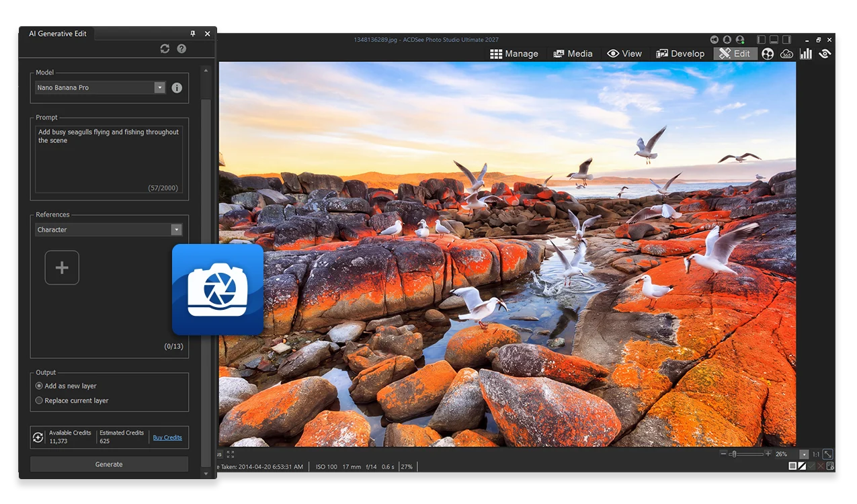
Task: Toggle the bottom pane layout icon
Action: coord(774,40)
